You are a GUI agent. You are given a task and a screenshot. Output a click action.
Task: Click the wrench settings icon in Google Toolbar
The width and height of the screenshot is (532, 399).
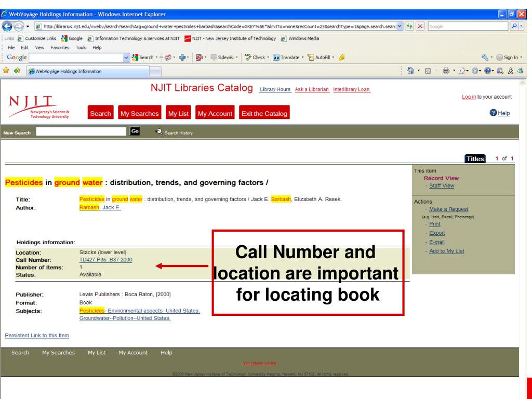[485, 57]
